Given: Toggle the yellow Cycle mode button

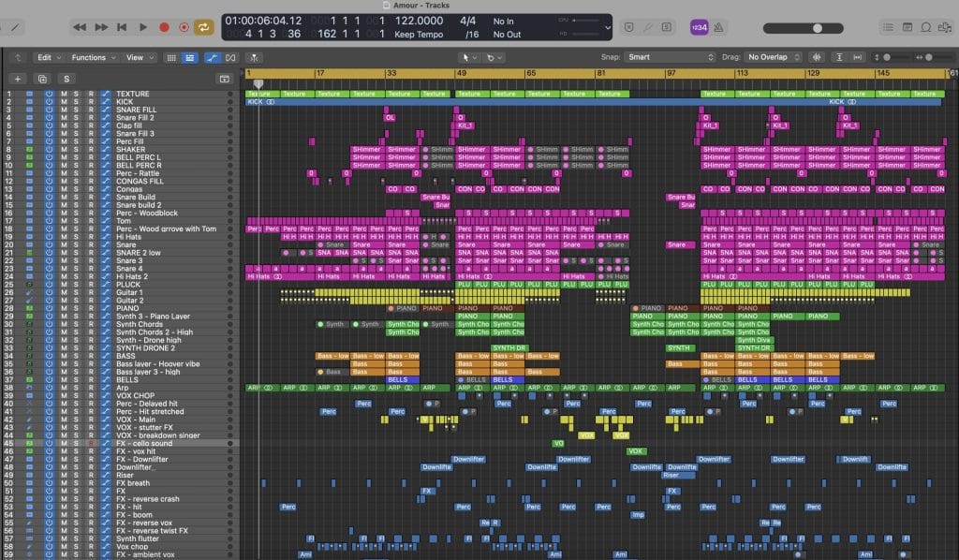Looking at the screenshot, I should pyautogui.click(x=204, y=27).
